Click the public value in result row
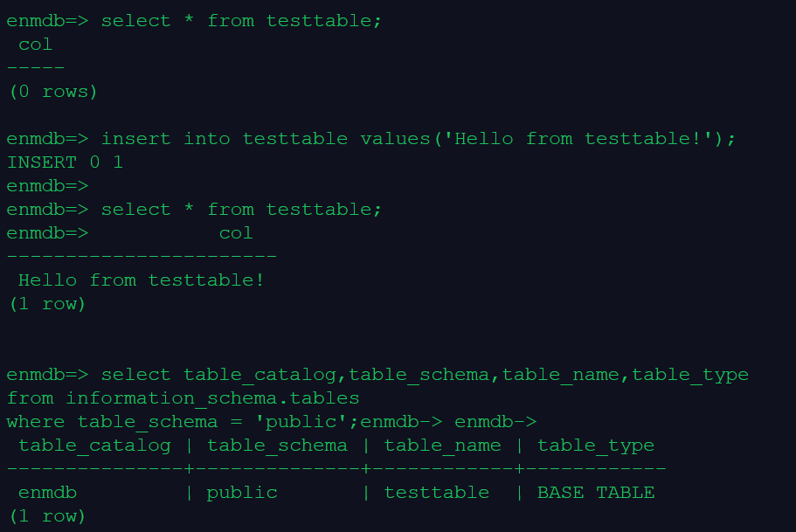796x532 pixels. (x=242, y=493)
